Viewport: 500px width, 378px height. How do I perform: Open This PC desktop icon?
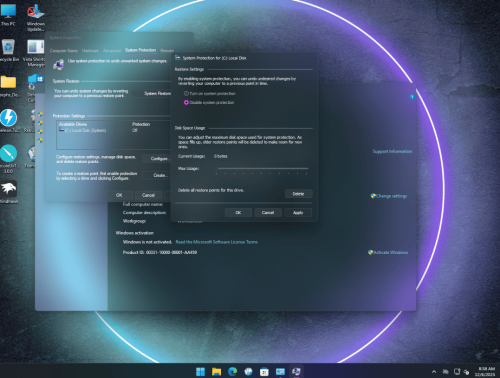tap(8, 15)
